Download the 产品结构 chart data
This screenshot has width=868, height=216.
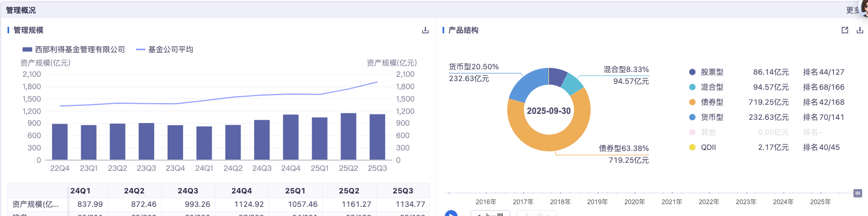[x=859, y=30]
